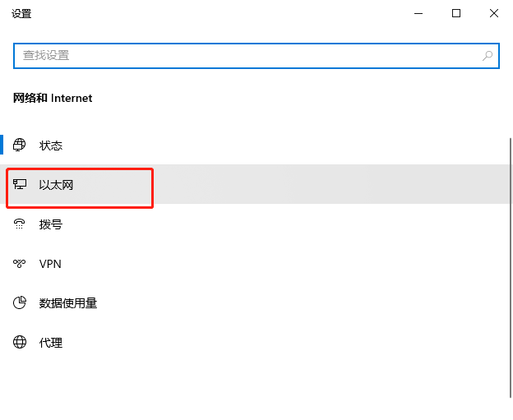Image resolution: width=513 pixels, height=420 pixels.
Task: Open the 状态 page
Action: (255, 145)
